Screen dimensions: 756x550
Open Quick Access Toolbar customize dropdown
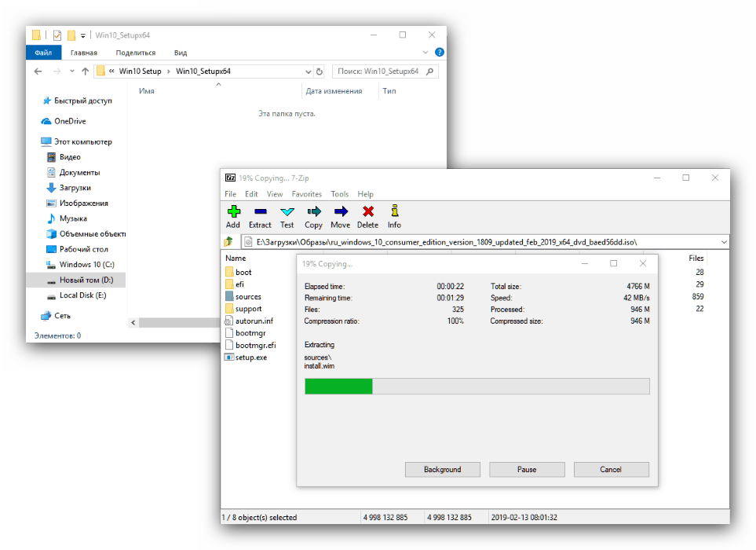point(83,35)
